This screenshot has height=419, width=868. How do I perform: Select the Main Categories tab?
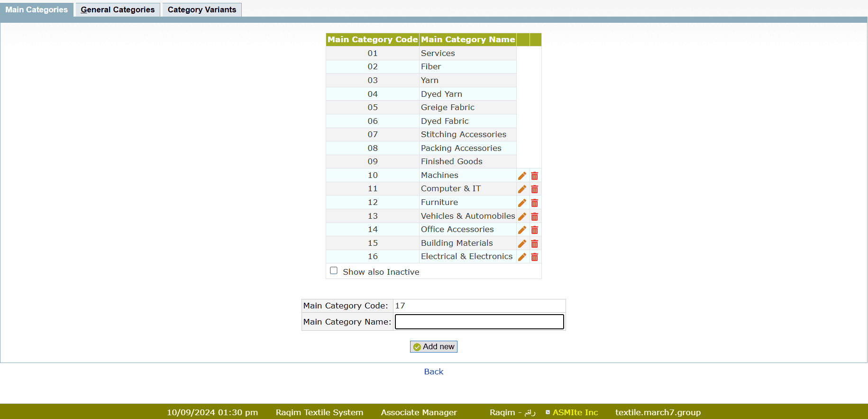click(37, 9)
